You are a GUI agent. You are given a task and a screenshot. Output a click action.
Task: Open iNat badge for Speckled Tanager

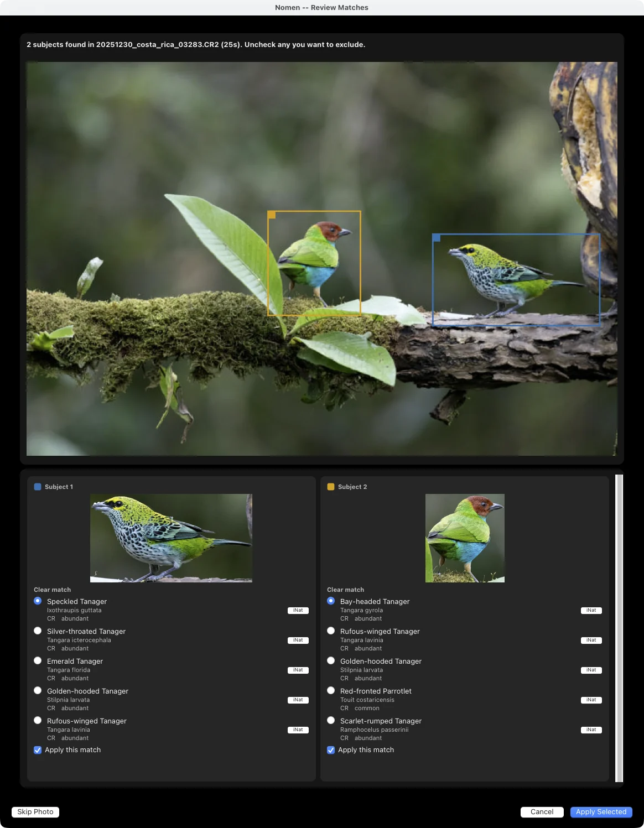298,611
